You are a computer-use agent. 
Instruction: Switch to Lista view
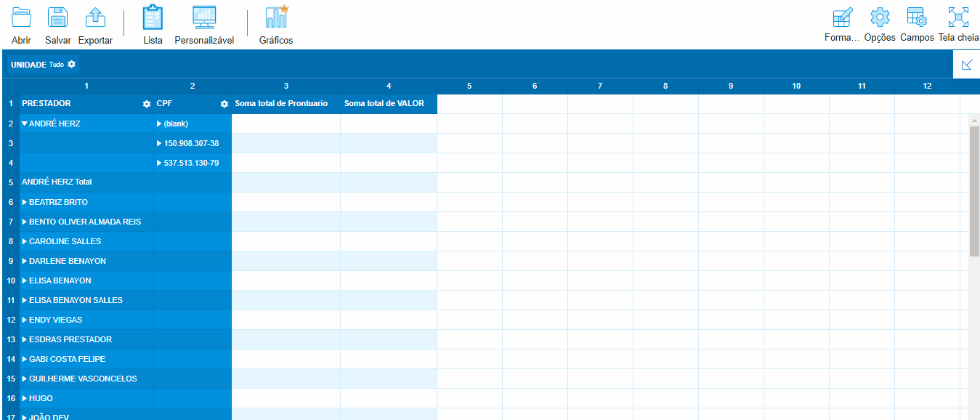pyautogui.click(x=153, y=18)
